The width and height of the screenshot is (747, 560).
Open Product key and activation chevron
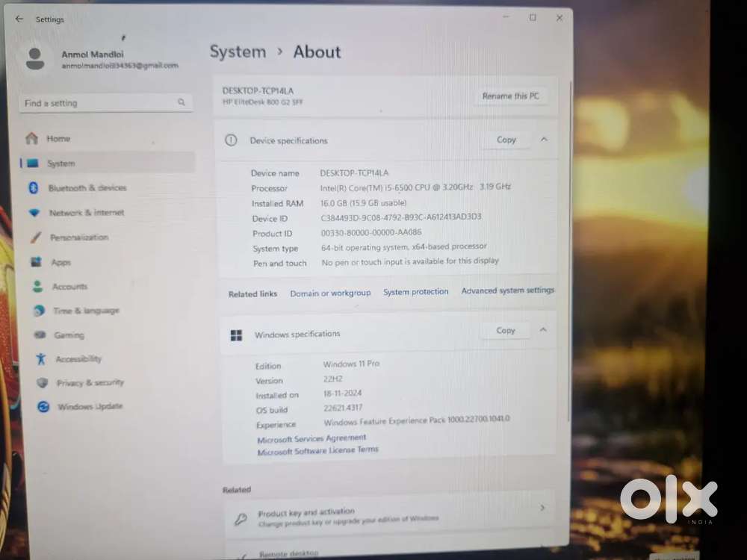pos(542,508)
